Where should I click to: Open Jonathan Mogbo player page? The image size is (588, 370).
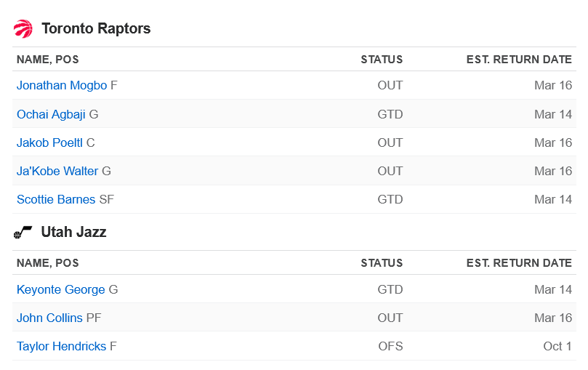click(62, 86)
